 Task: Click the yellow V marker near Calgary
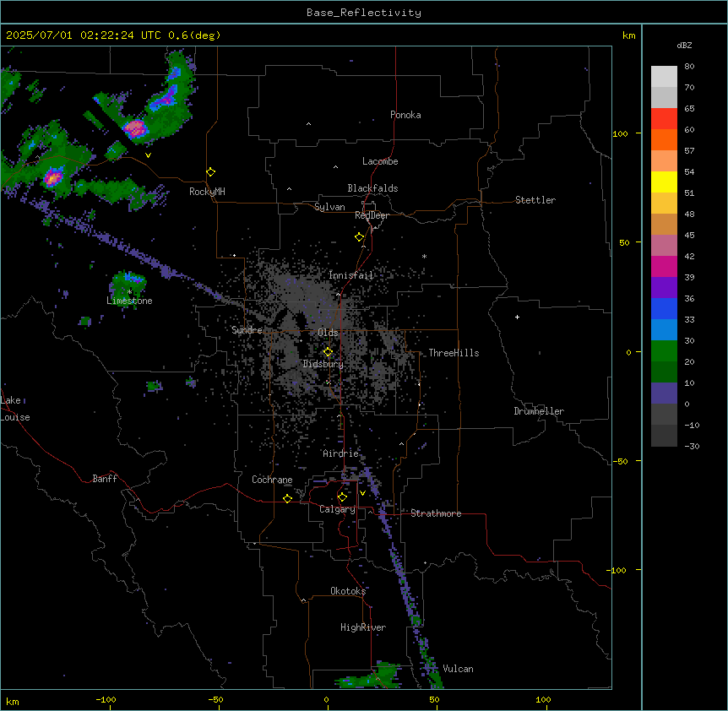pos(362,493)
